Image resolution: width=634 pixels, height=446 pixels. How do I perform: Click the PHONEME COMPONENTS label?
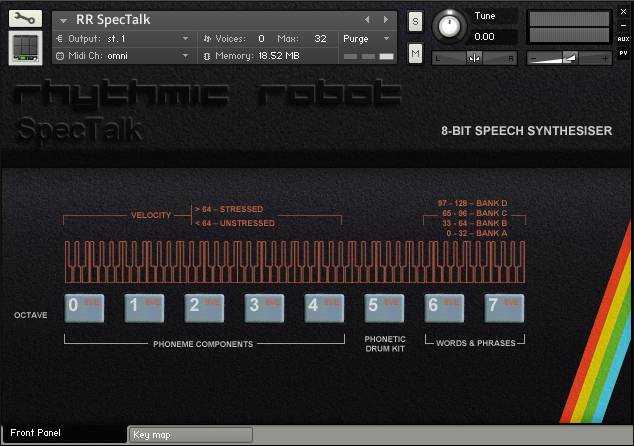tap(203, 344)
